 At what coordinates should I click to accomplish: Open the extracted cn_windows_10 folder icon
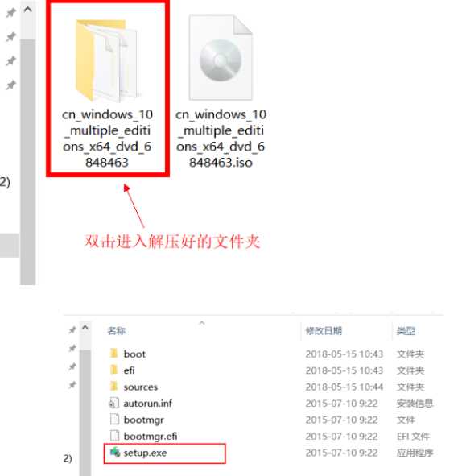tap(107, 60)
